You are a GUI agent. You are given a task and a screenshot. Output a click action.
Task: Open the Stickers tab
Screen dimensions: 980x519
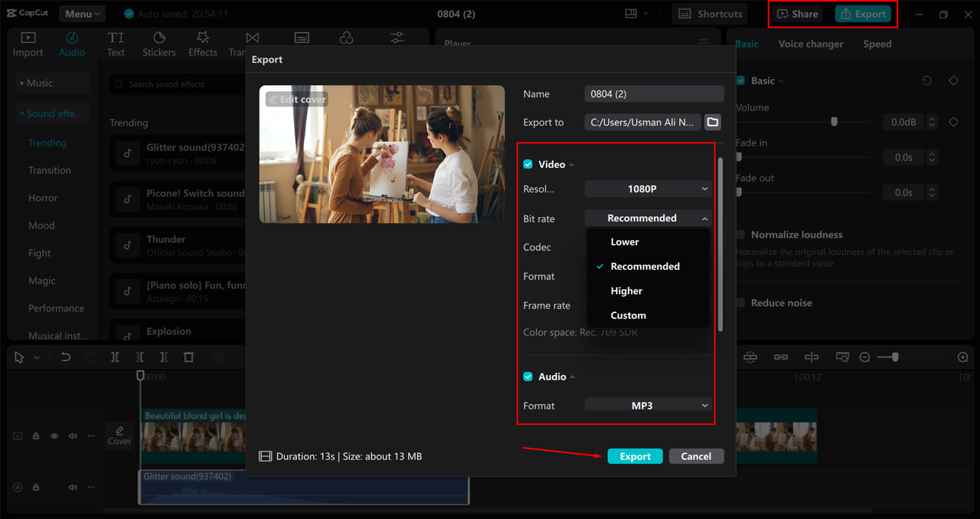pyautogui.click(x=159, y=44)
